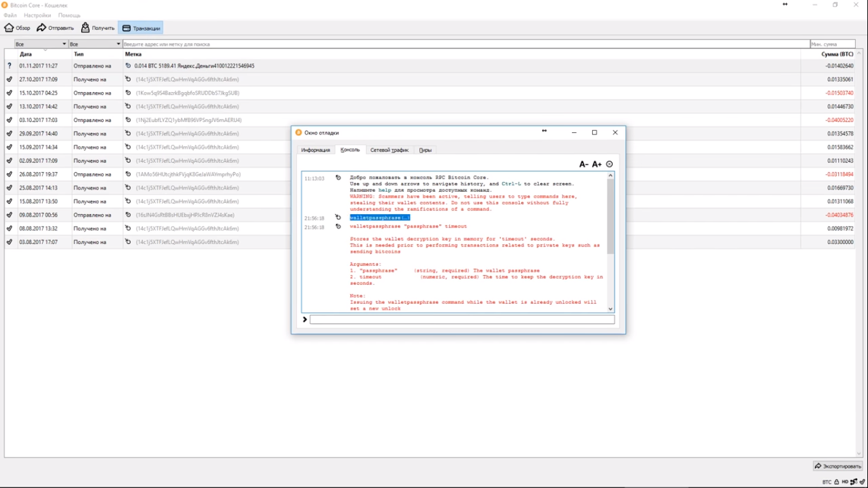The image size is (868, 488).
Task: Click the sync checkmark status icon
Action: (x=862, y=482)
